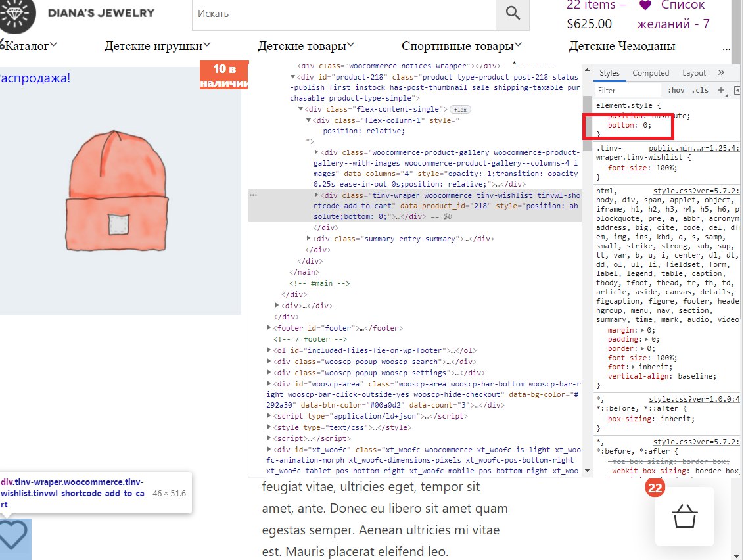Screen dimensions: 744x560
Task: Open the public.min source link
Action: pyautogui.click(x=694, y=148)
